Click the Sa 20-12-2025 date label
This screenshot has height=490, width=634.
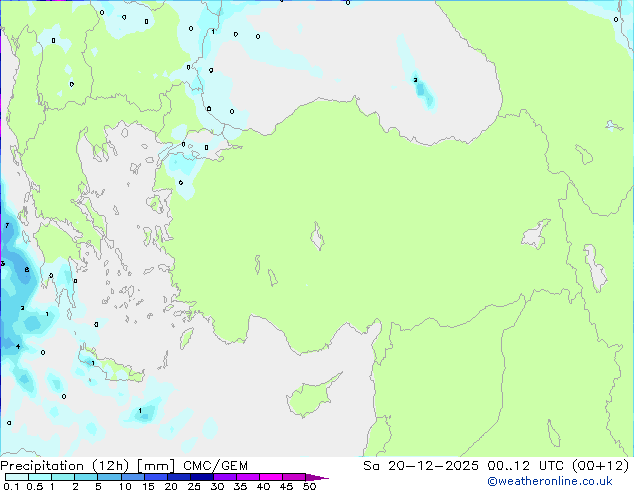pyautogui.click(x=421, y=466)
